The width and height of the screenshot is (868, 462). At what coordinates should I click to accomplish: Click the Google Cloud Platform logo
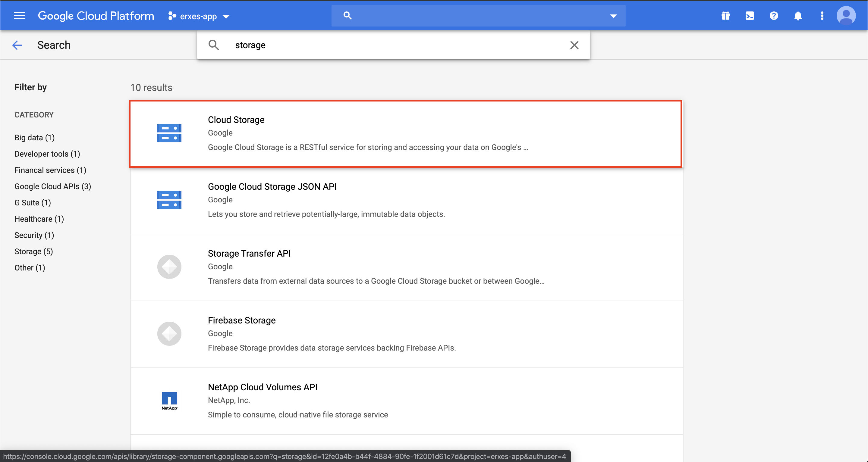[x=96, y=16]
